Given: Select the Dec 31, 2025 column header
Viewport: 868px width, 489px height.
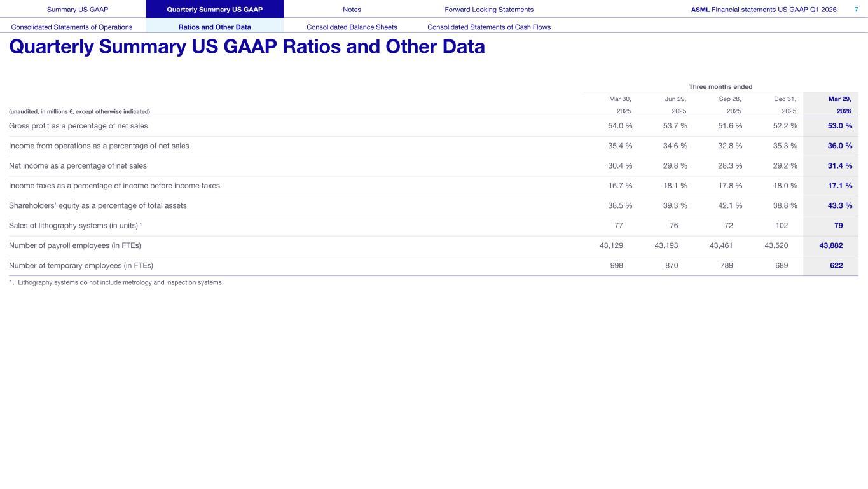Looking at the screenshot, I should [784, 105].
